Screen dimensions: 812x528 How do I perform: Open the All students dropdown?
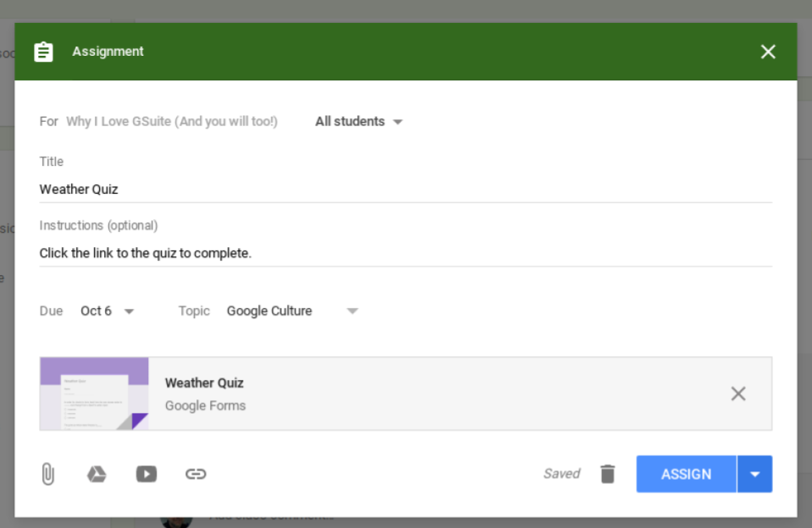359,121
